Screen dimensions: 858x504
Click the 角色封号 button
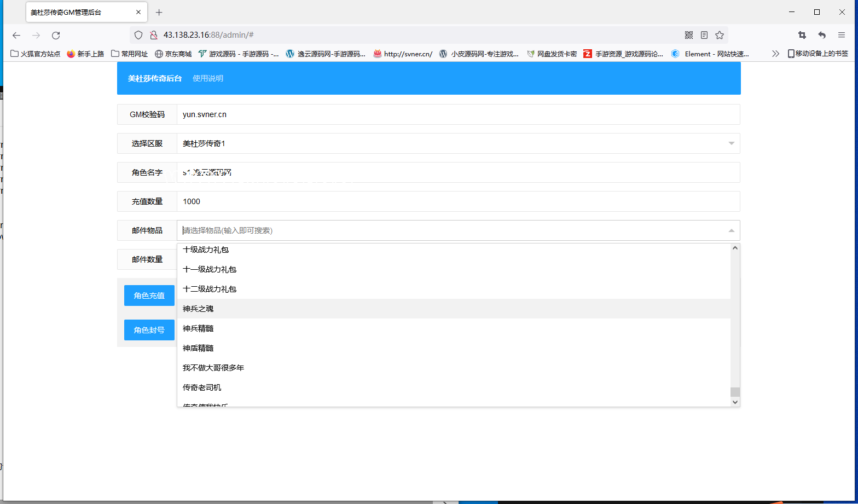point(149,330)
